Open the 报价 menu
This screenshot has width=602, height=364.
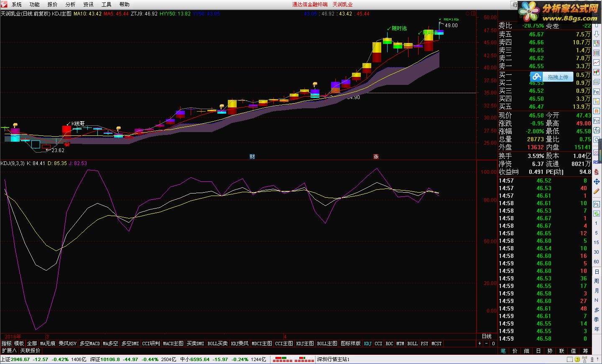53,5
